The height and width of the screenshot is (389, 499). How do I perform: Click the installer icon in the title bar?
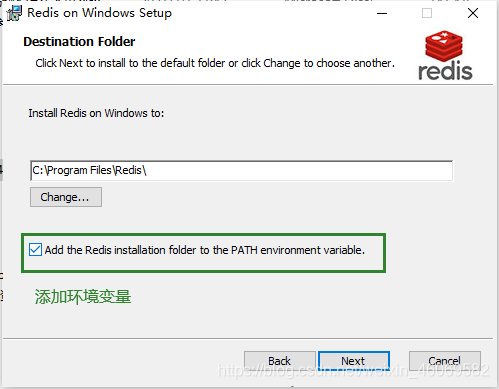[x=14, y=13]
